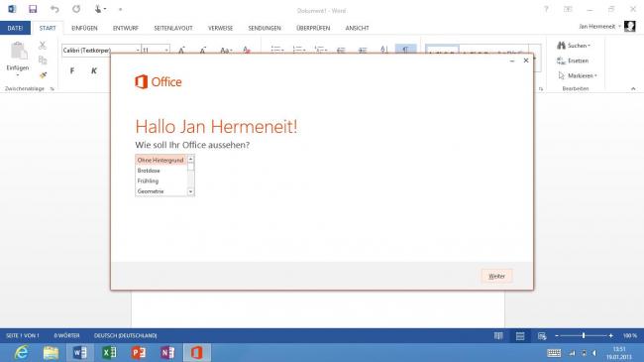Open the Suchen dropdown

(574, 46)
